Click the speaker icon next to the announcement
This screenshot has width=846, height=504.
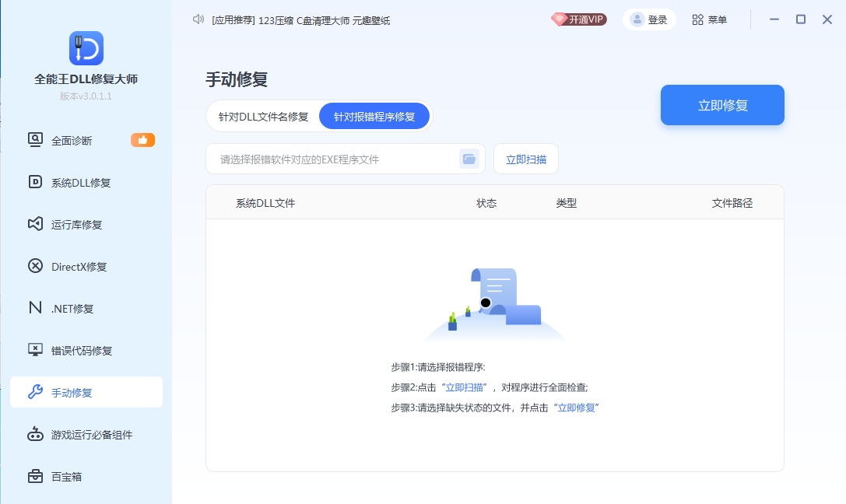pos(198,20)
